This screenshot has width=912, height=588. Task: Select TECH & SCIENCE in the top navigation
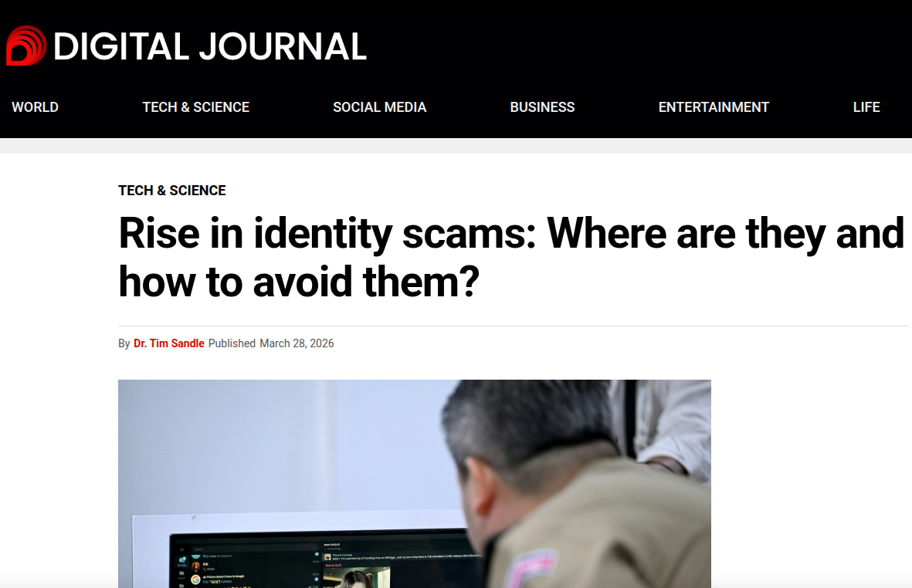pos(196,107)
